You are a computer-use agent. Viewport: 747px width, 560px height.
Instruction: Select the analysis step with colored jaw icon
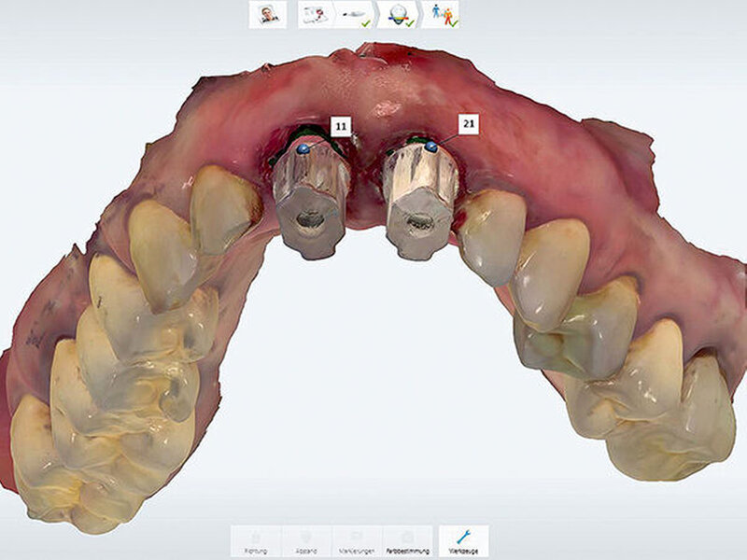pos(397,14)
